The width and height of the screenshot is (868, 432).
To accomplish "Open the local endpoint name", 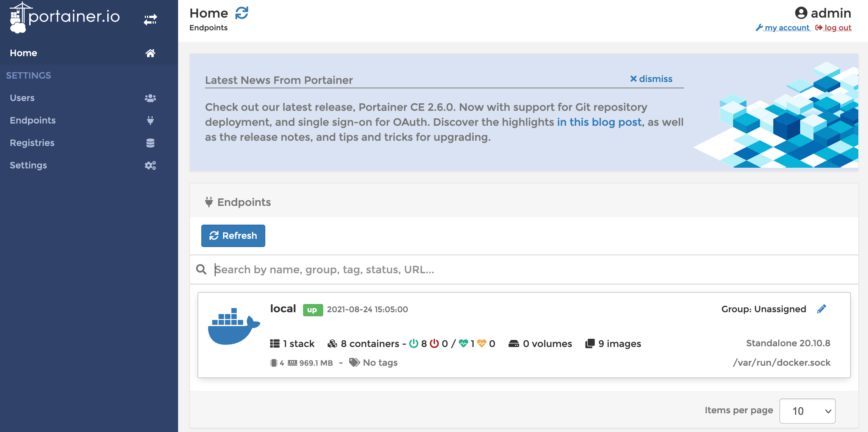I will click(x=283, y=308).
